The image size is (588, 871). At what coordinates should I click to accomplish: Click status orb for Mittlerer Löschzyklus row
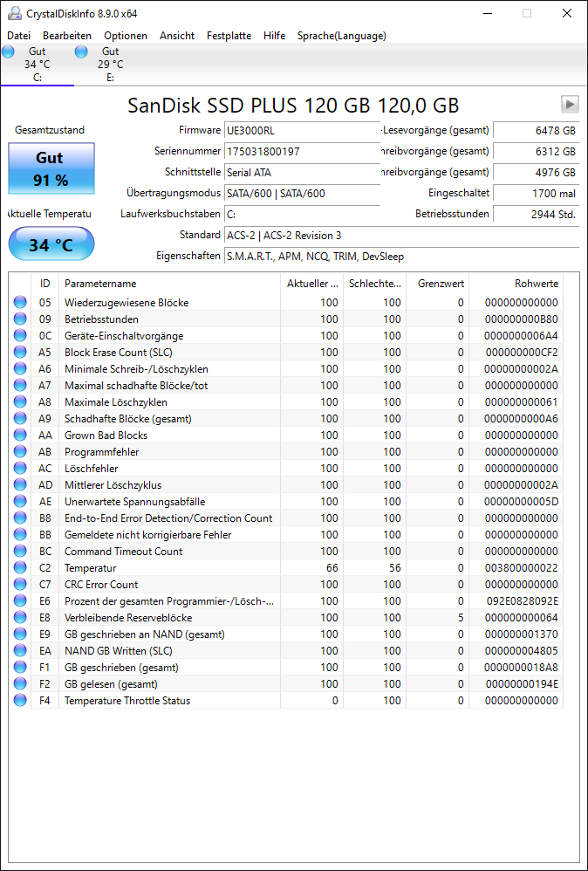coord(20,485)
